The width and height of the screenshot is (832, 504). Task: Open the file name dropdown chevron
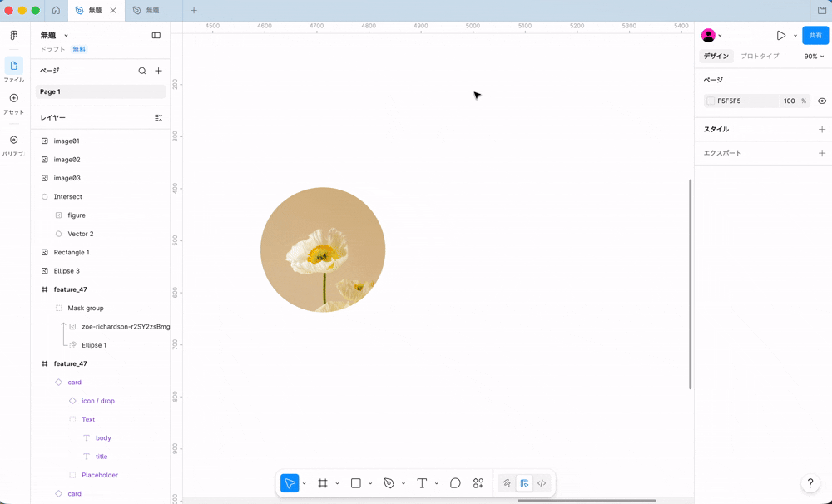pos(66,36)
